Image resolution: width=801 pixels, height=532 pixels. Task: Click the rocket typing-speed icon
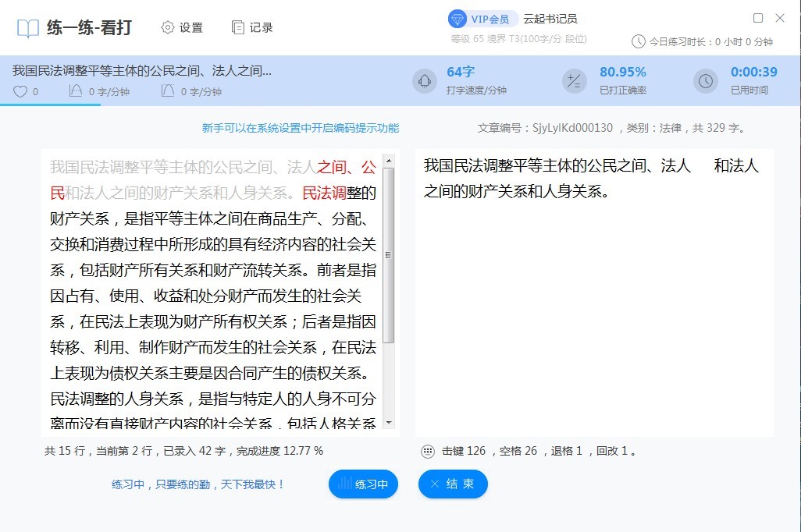click(x=425, y=81)
